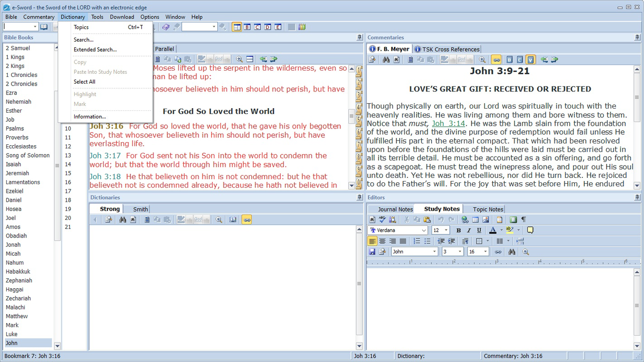644x362 pixels.
Task: Click the purple book icon in the main toolbar
Action: pyautogui.click(x=166, y=27)
